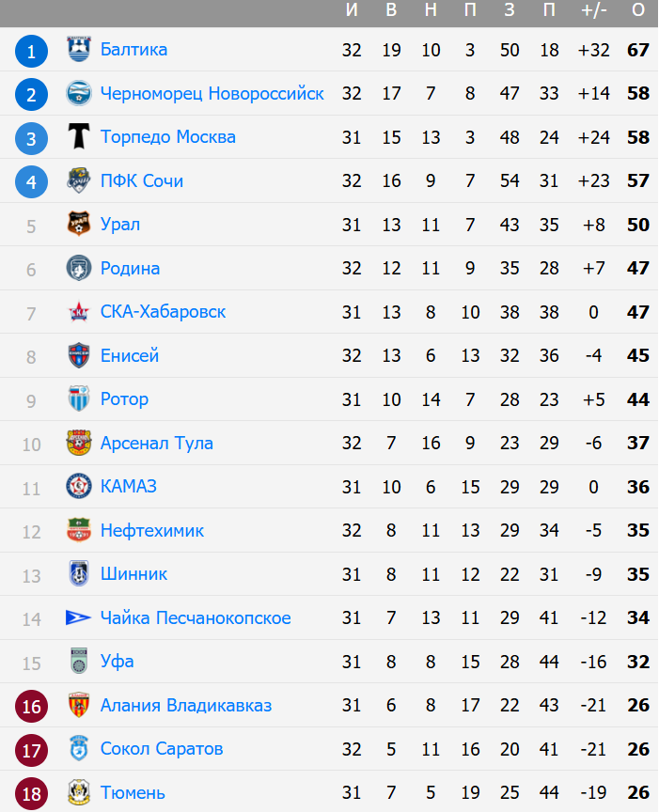
Task: Follow the Енисей team name link
Action: click(x=130, y=356)
